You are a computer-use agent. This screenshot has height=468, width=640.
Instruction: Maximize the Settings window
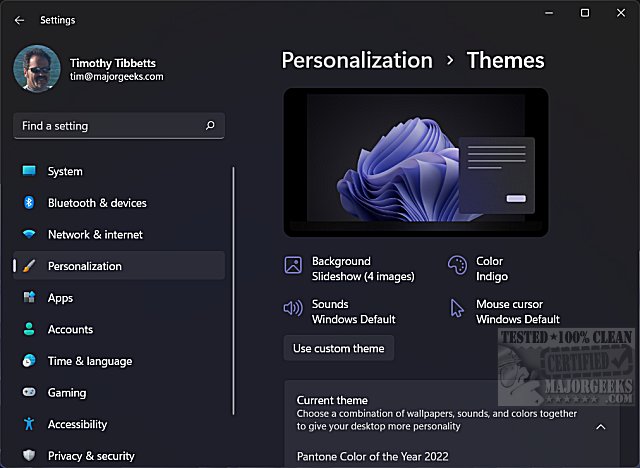tap(585, 13)
